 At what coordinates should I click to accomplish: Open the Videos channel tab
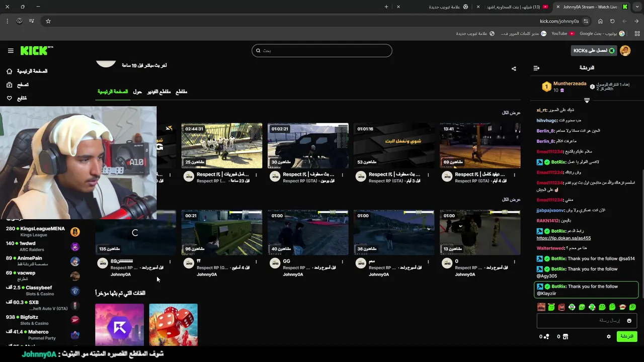[159, 92]
